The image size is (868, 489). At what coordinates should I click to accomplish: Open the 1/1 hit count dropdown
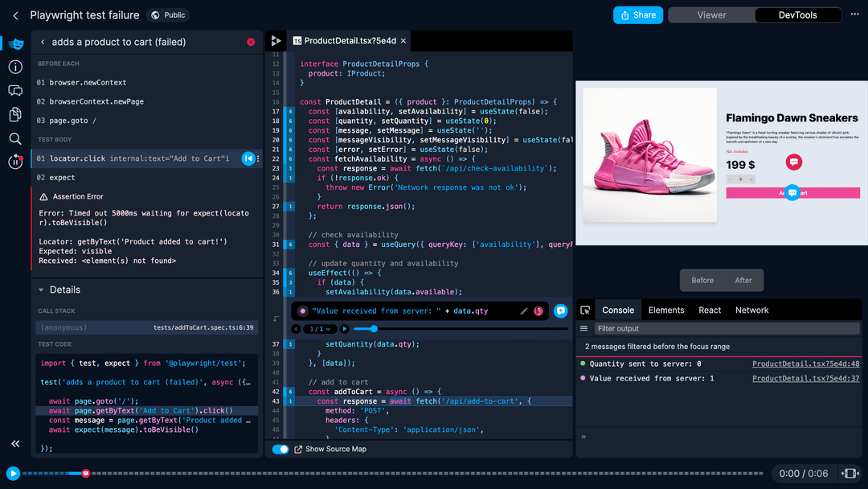[321, 329]
